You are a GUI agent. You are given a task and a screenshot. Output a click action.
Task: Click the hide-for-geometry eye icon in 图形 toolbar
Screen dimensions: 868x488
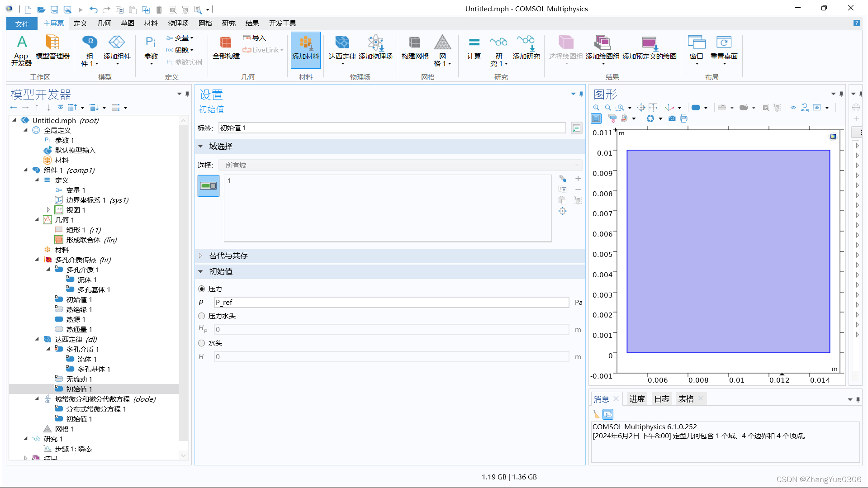click(x=793, y=108)
